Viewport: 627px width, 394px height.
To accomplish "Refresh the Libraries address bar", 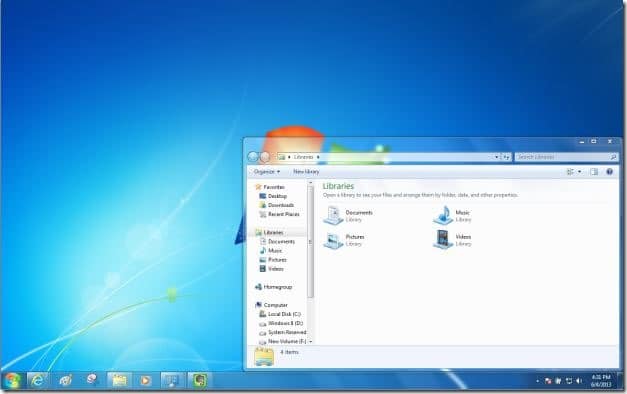I will [x=506, y=157].
